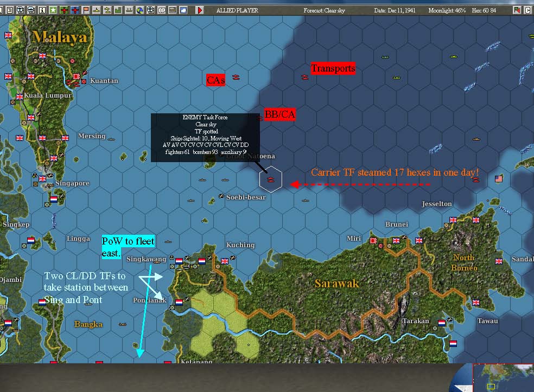
Task: Open the OP operations report button
Action: coord(162,10)
